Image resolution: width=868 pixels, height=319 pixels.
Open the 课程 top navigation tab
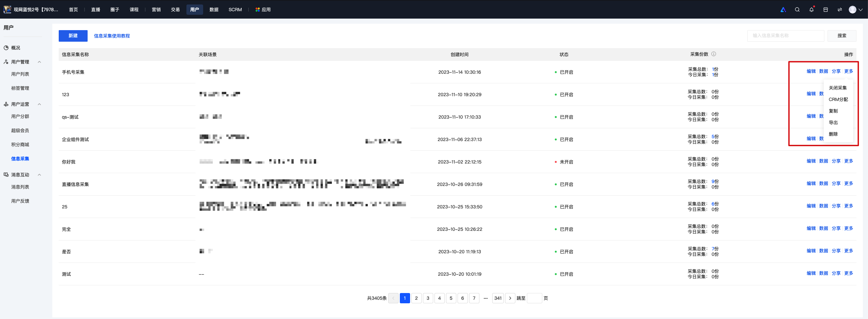(134, 9)
